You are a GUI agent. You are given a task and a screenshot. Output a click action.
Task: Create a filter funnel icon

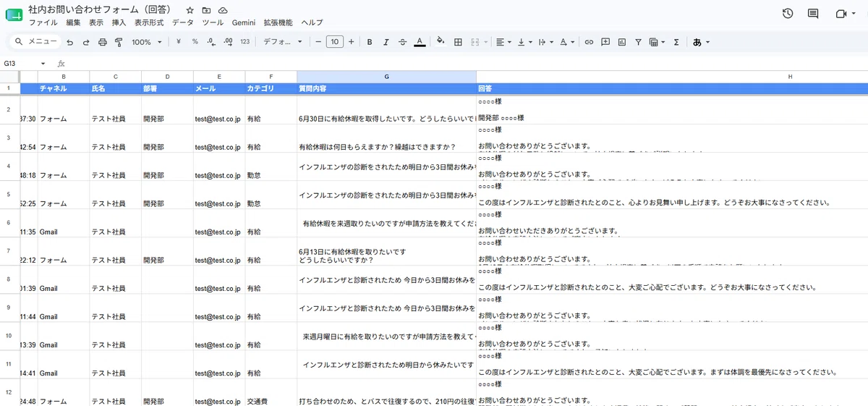638,42
